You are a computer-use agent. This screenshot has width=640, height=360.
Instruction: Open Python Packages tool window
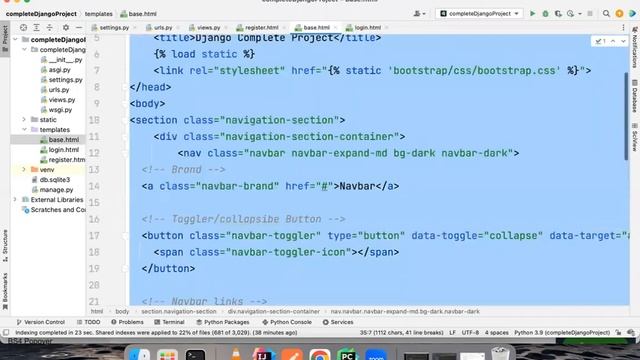pos(222,322)
